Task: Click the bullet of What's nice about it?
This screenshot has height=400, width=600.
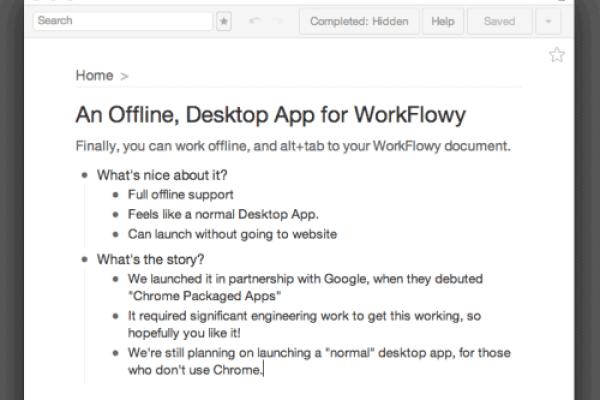Action: (85, 176)
